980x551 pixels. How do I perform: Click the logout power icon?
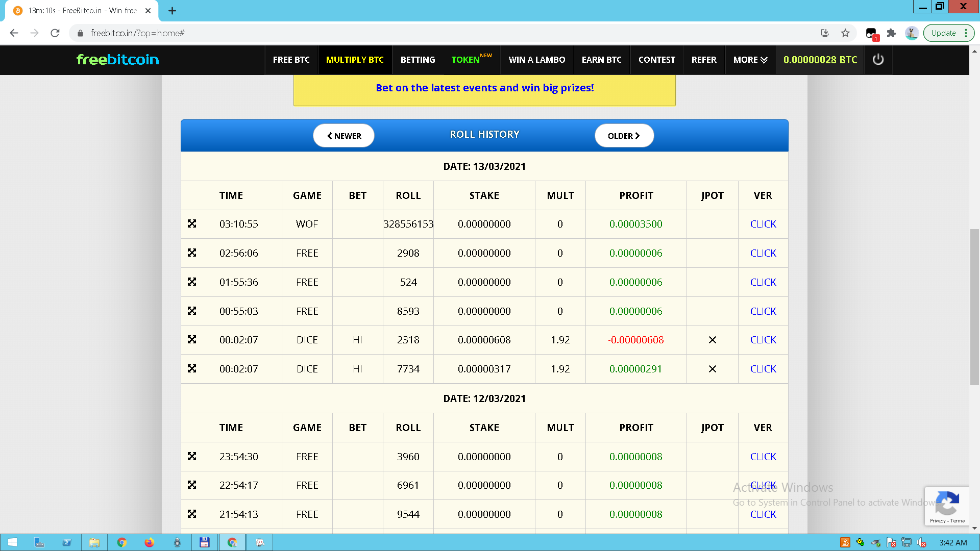pyautogui.click(x=878, y=60)
